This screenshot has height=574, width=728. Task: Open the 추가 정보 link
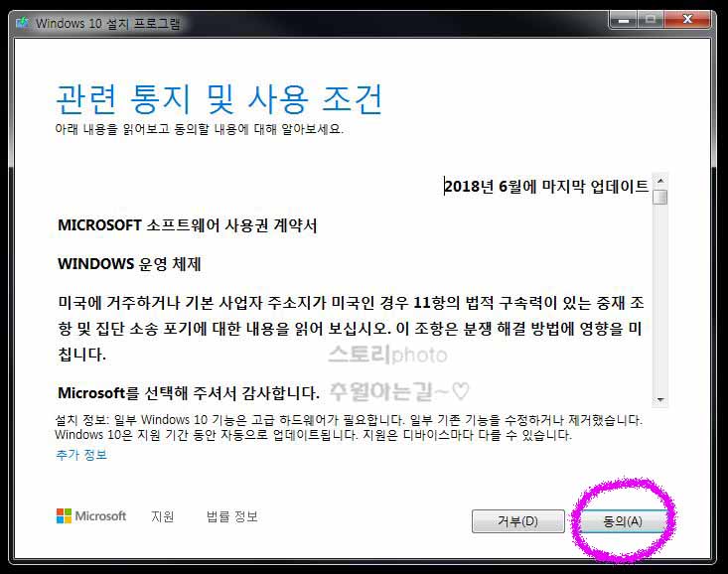click(81, 455)
